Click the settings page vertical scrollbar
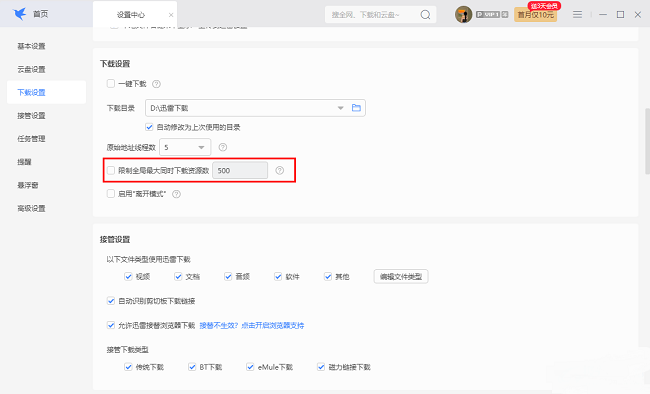This screenshot has height=394, width=650. (647, 141)
